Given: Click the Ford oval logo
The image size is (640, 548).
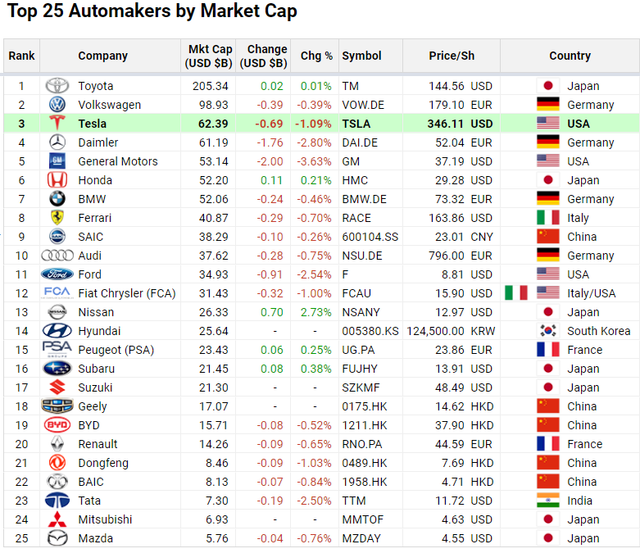Looking at the screenshot, I should point(57,274).
